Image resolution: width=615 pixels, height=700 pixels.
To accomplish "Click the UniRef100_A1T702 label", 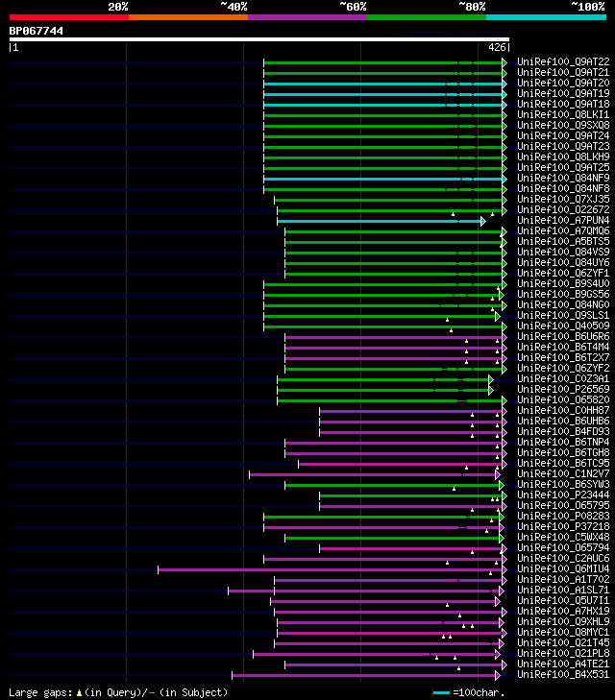I will (563, 580).
